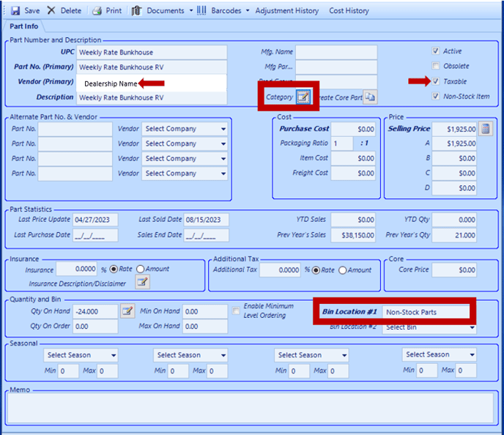Open the fourth Select Season dropdown
This screenshot has width=504, height=435.
[x=439, y=354]
